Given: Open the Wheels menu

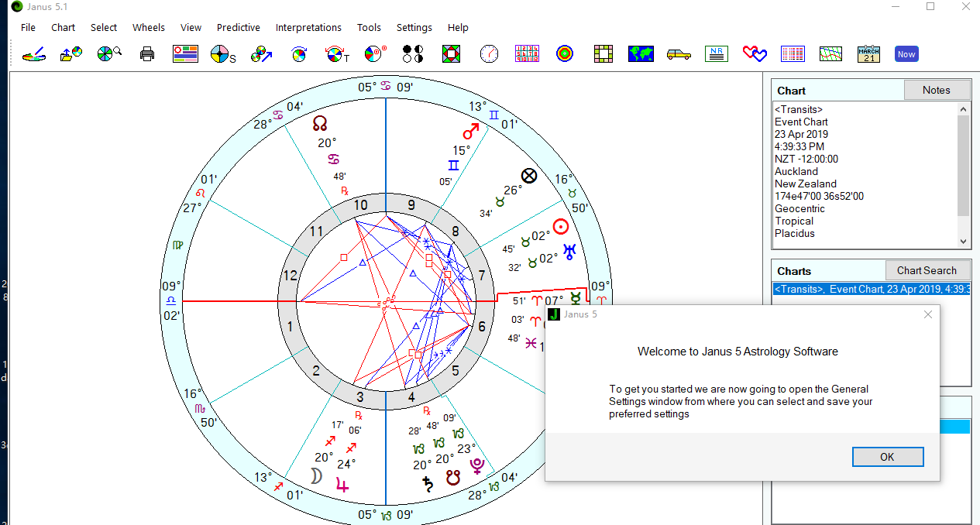Looking at the screenshot, I should pos(148,27).
